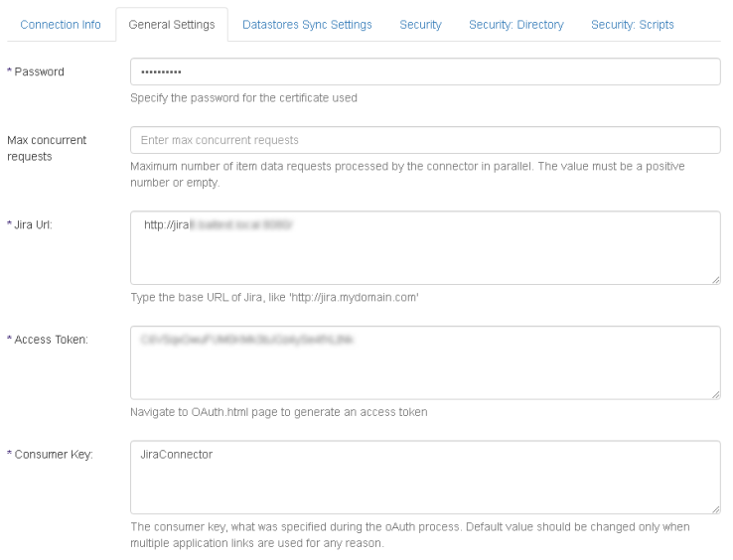Click the Jira Url textarea resize handle
The width and height of the screenshot is (733, 560).
click(x=715, y=282)
